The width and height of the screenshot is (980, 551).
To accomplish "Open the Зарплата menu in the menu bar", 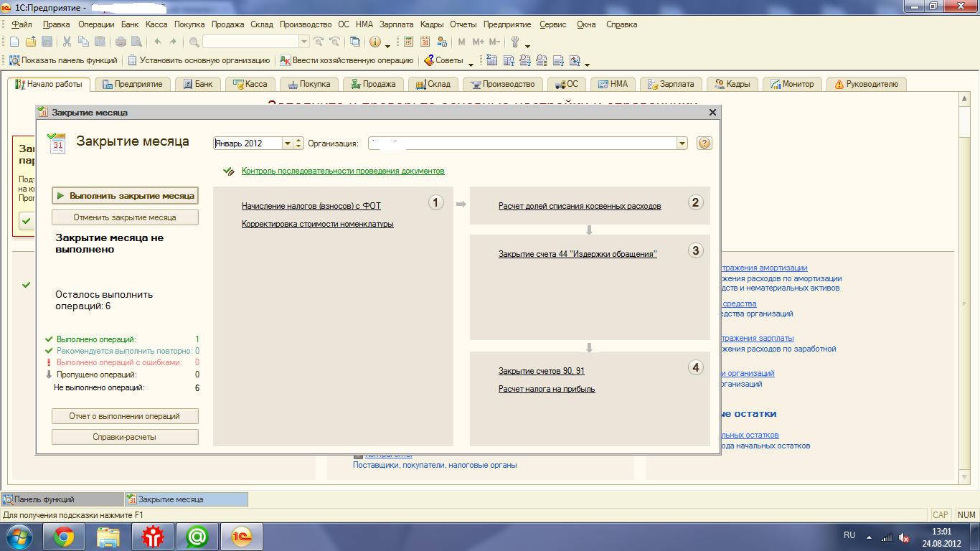I will pos(396,24).
